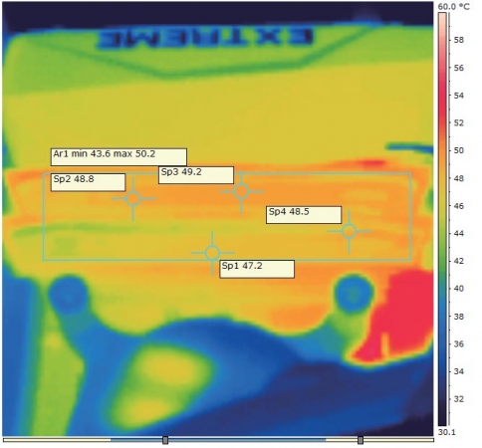Screen dimensions: 482x448
Task: Grab the right handle of the bottom range slider
Action: point(361,440)
